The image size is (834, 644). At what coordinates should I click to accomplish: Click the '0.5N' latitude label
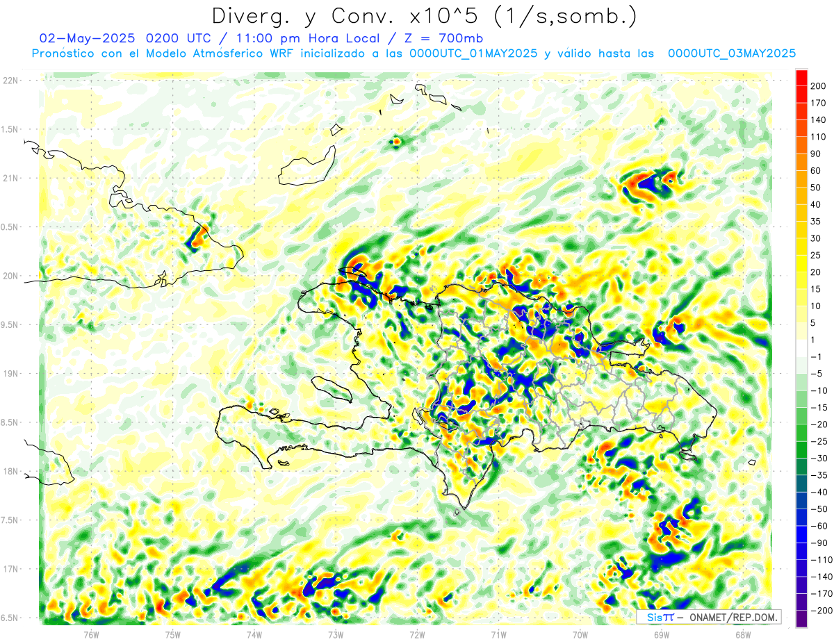(x=9, y=227)
